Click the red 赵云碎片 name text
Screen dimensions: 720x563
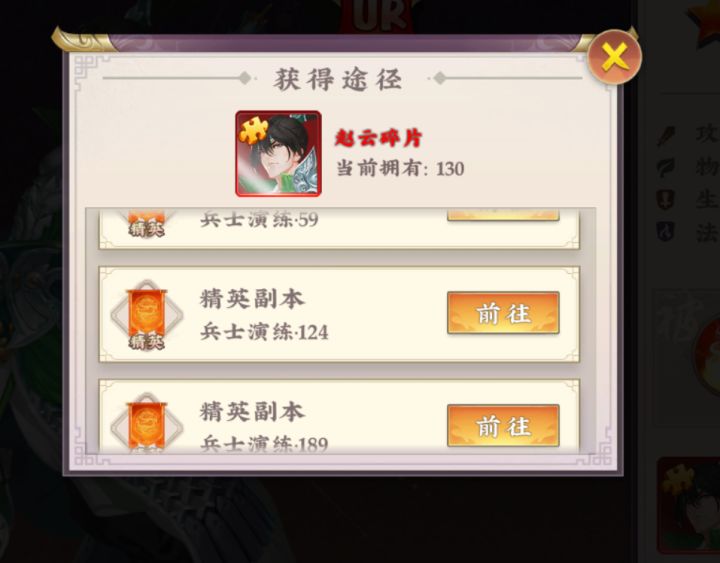[x=378, y=138]
